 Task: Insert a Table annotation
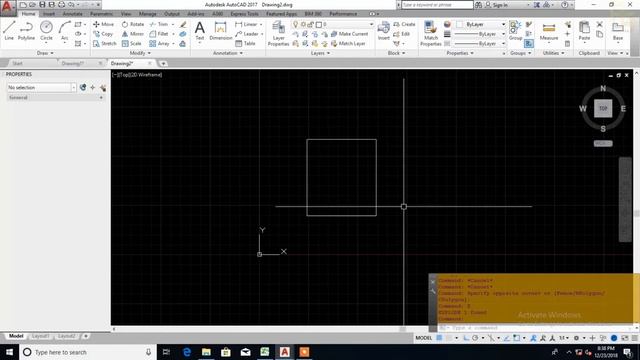point(245,43)
